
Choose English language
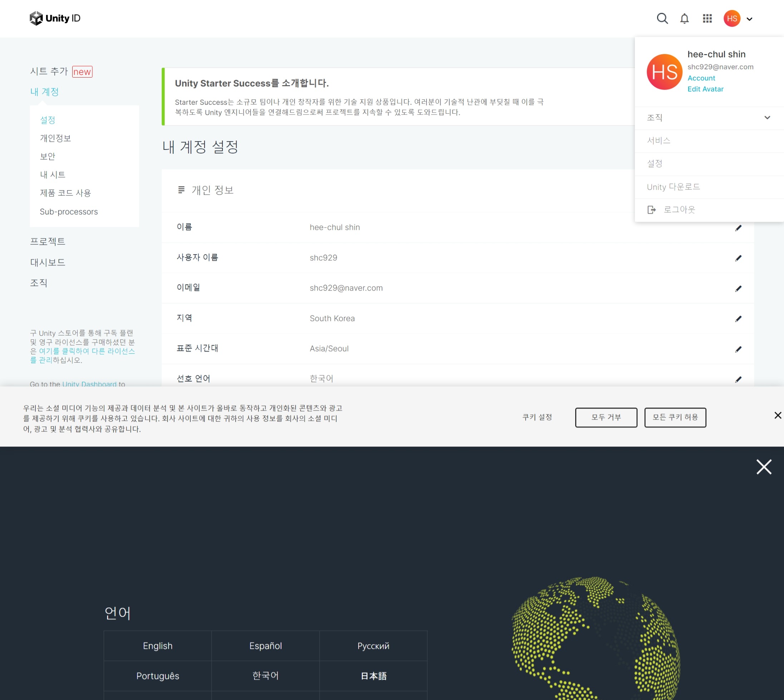pyautogui.click(x=158, y=646)
